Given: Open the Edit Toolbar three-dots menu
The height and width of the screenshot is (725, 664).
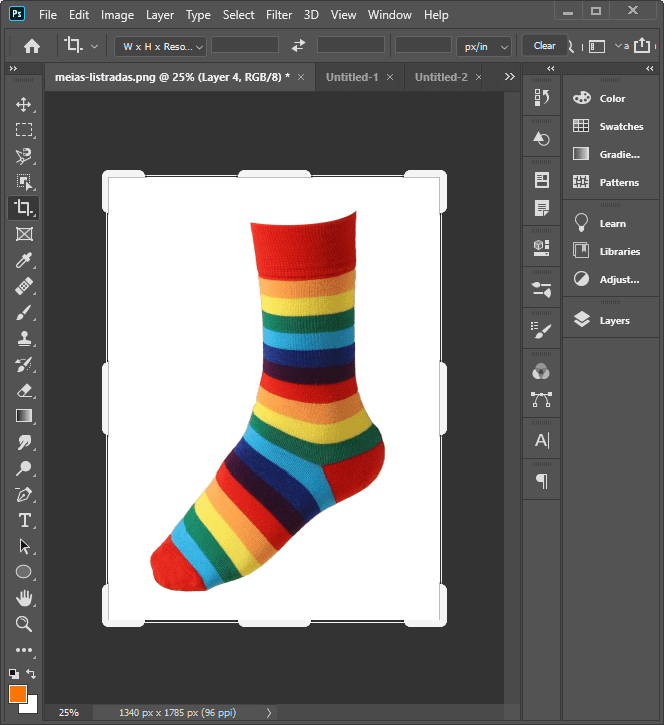Looking at the screenshot, I should pyautogui.click(x=24, y=650).
